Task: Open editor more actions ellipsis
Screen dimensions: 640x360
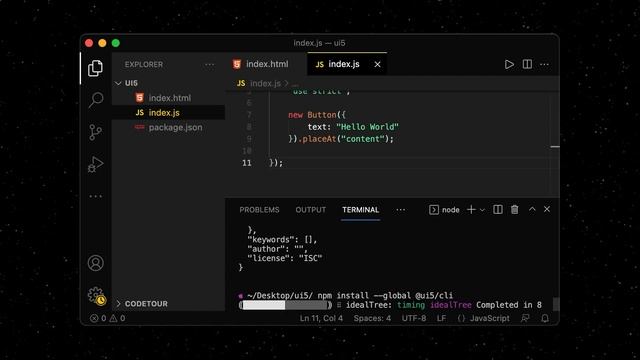Action: pyautogui.click(x=544, y=64)
